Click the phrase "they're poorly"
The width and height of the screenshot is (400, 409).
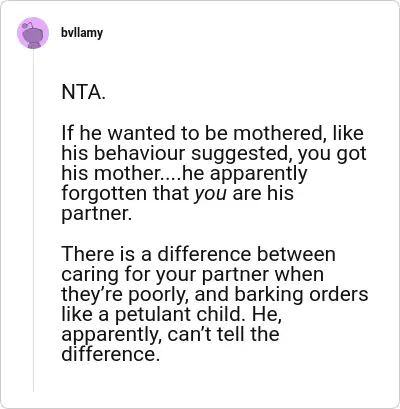[123, 295]
